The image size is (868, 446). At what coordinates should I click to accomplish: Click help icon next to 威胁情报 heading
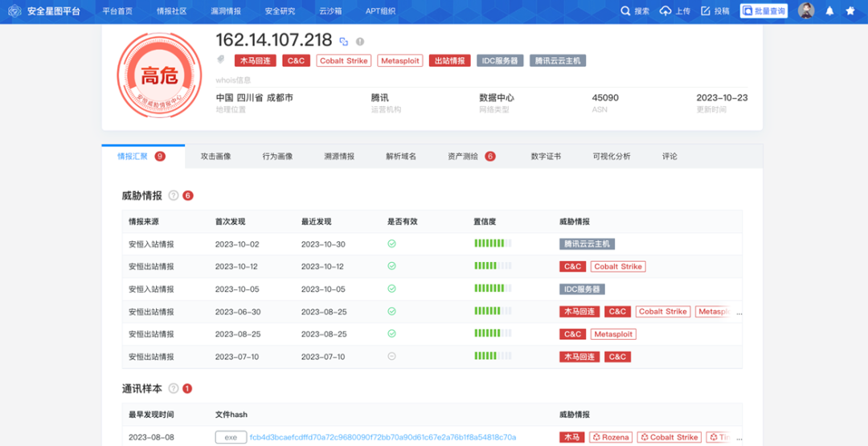click(173, 195)
